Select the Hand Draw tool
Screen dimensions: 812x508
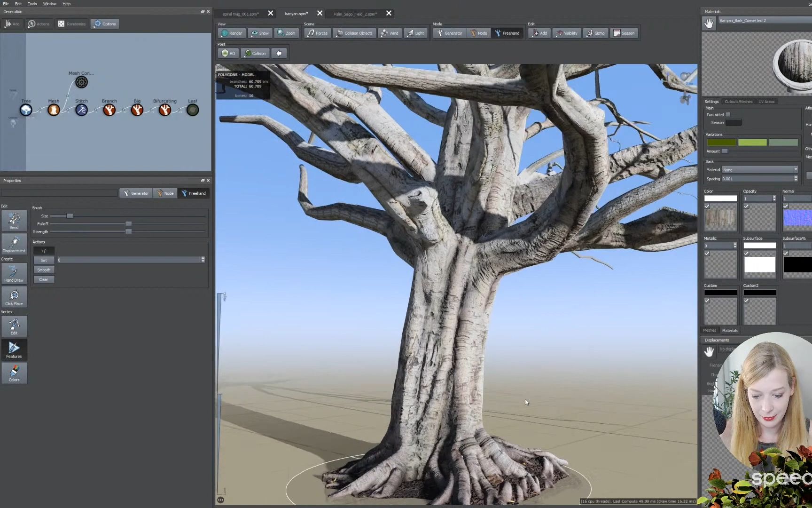tap(14, 273)
